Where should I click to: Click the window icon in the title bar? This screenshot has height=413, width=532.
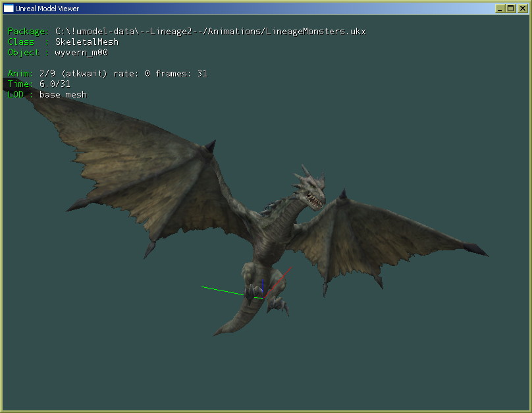tap(9, 9)
